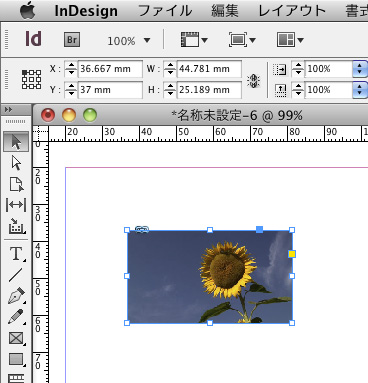Zoom the document with green button
The image size is (368, 383).
coord(90,115)
